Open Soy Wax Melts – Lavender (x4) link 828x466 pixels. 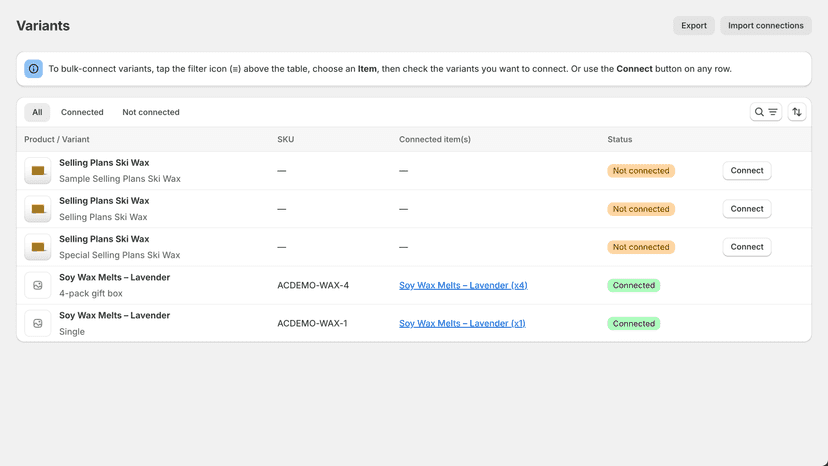463,285
